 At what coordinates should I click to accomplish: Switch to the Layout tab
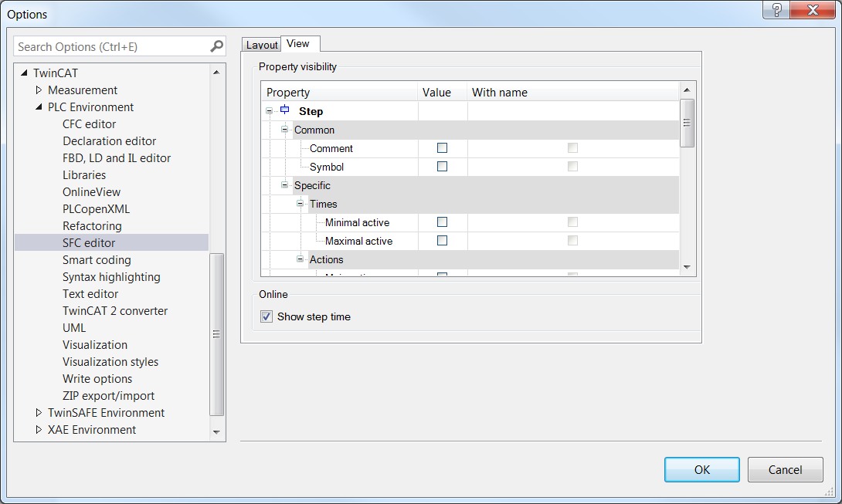coord(262,45)
